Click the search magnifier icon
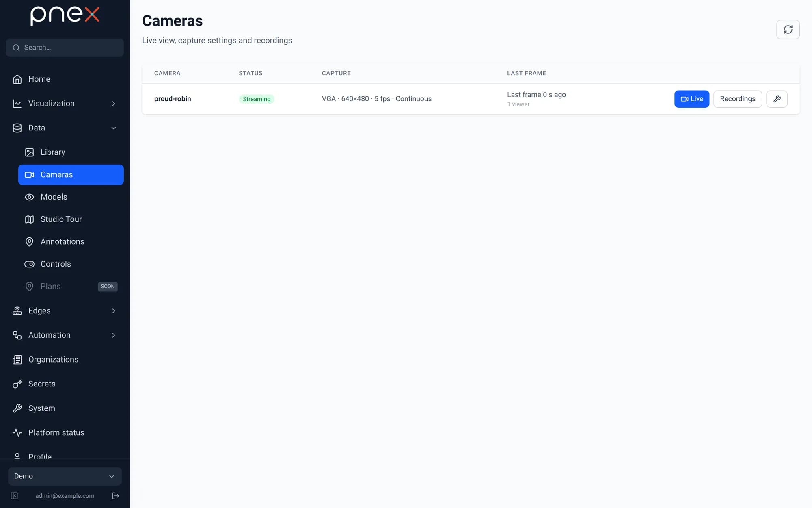This screenshot has height=508, width=812. (16, 48)
